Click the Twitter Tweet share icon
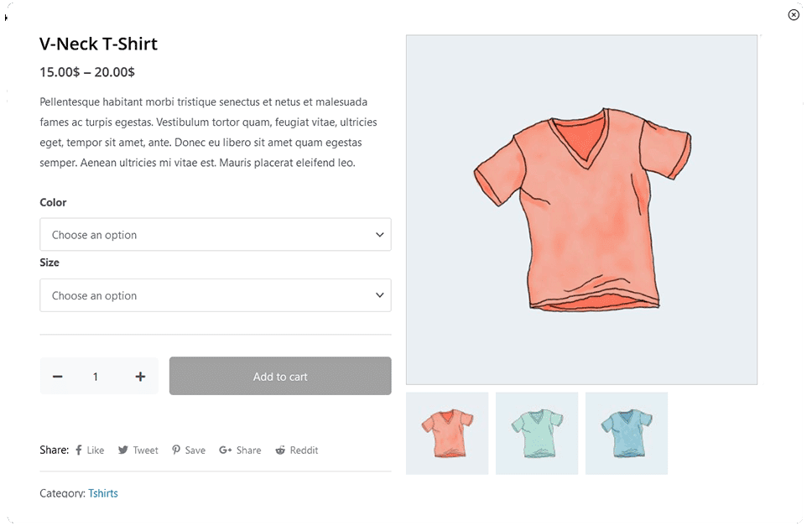Screen dimensions: 812x526 [x=123, y=450]
